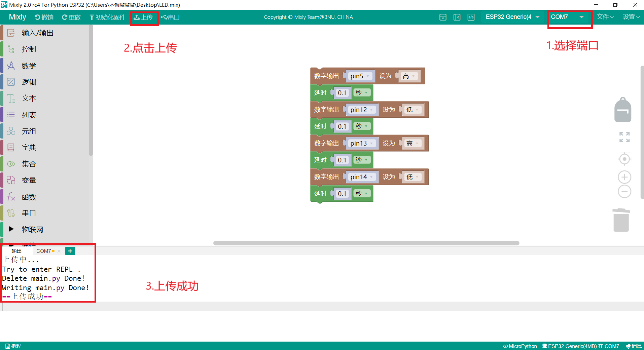Click the sidebar category scrollbar
The image size is (644, 350).
tap(91, 91)
